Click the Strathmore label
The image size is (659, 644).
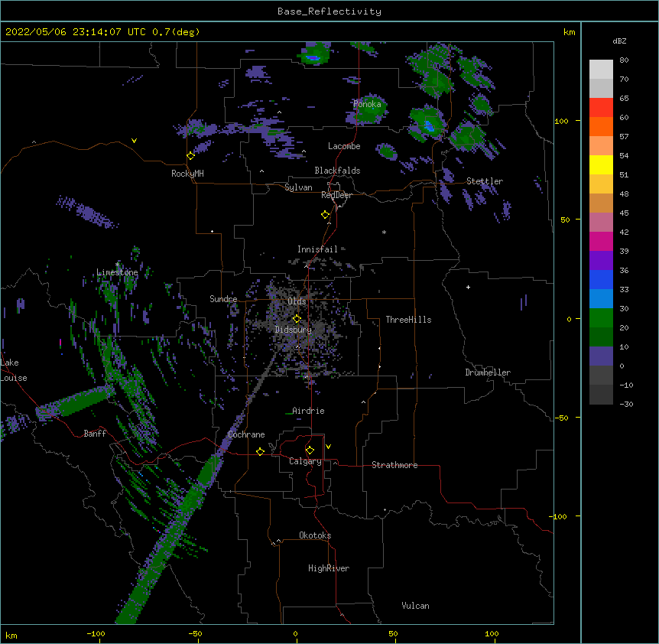click(x=394, y=465)
